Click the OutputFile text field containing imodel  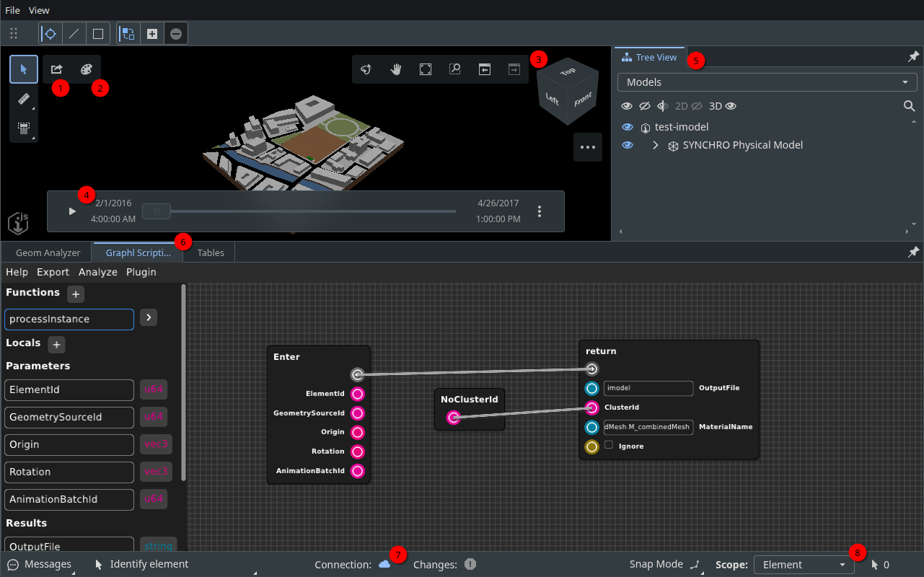(648, 388)
